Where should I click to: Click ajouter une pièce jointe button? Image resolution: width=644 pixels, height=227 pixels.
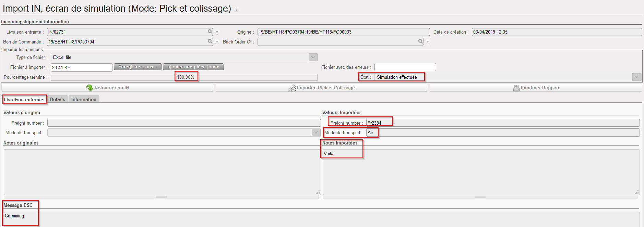[193, 67]
